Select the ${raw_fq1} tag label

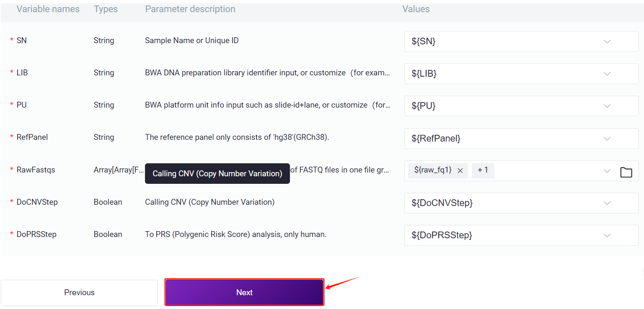pos(433,170)
